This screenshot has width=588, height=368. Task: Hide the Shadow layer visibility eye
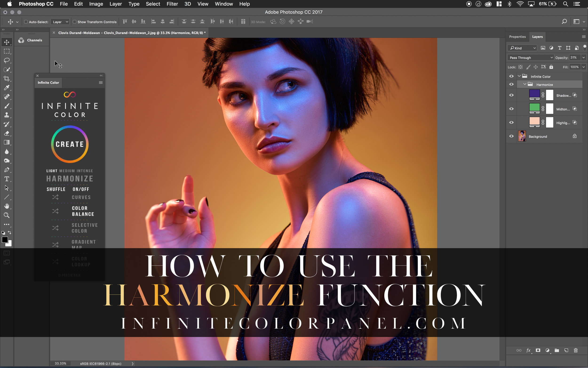point(511,95)
